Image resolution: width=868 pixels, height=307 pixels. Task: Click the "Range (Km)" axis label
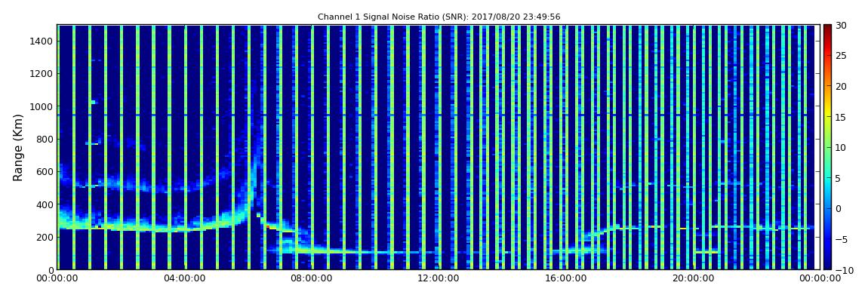click(x=17, y=147)
